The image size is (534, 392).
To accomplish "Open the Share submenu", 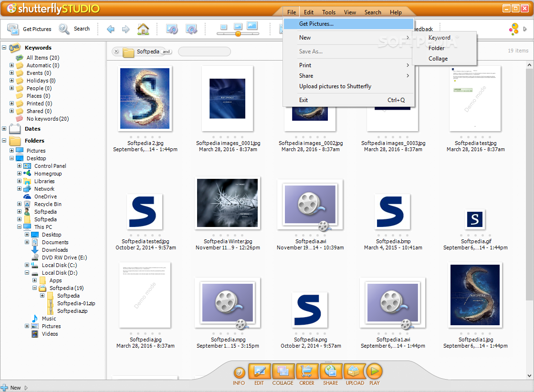I will tap(348, 75).
